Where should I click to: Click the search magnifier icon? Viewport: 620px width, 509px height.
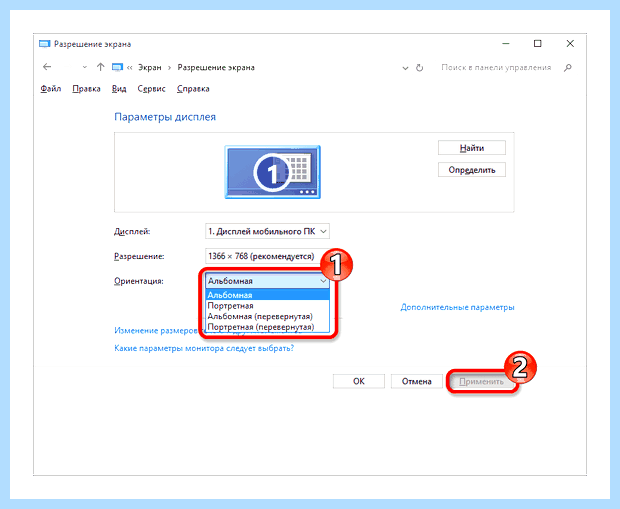tap(568, 68)
